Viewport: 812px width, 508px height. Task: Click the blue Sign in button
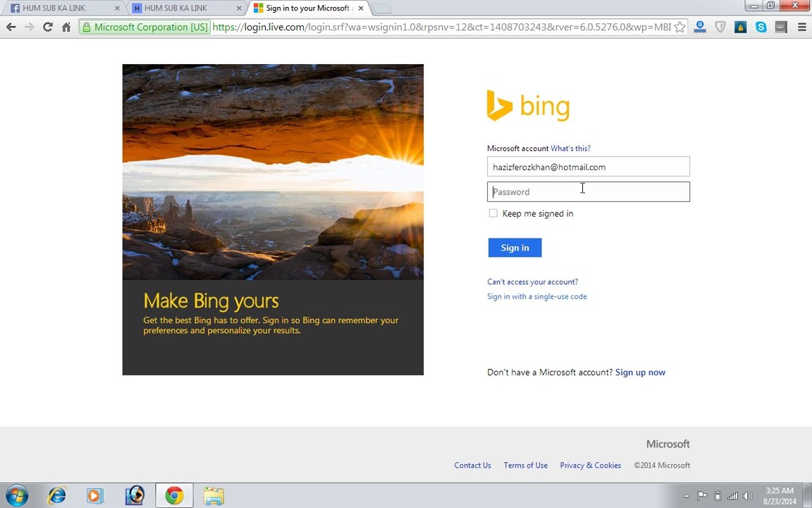[515, 248]
